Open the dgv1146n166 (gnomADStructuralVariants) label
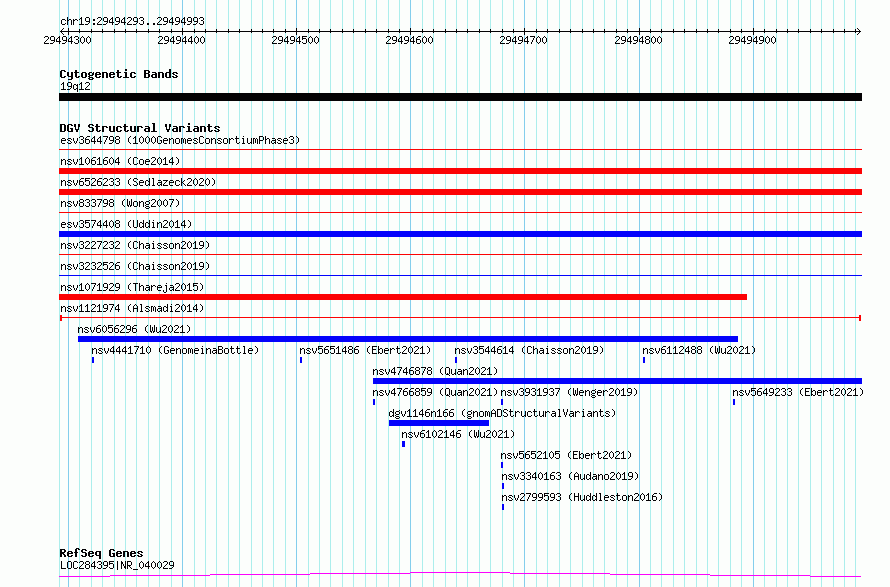 (x=502, y=413)
